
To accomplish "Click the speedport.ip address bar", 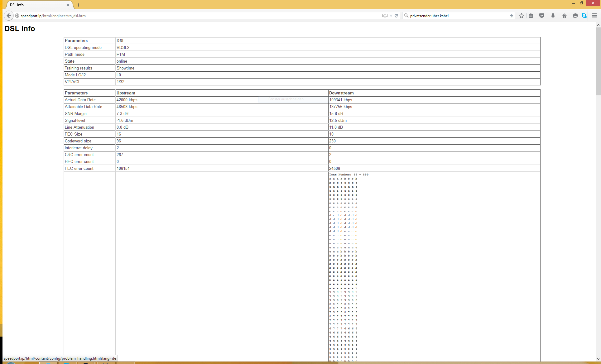I will pos(200,16).
